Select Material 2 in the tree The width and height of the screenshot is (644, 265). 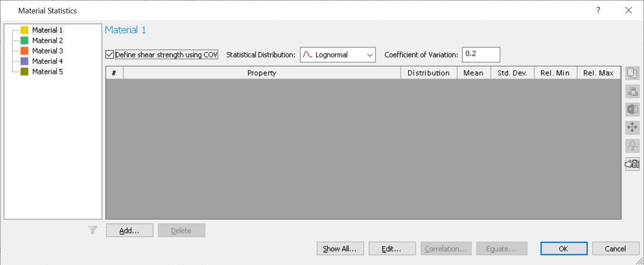pyautogui.click(x=48, y=41)
